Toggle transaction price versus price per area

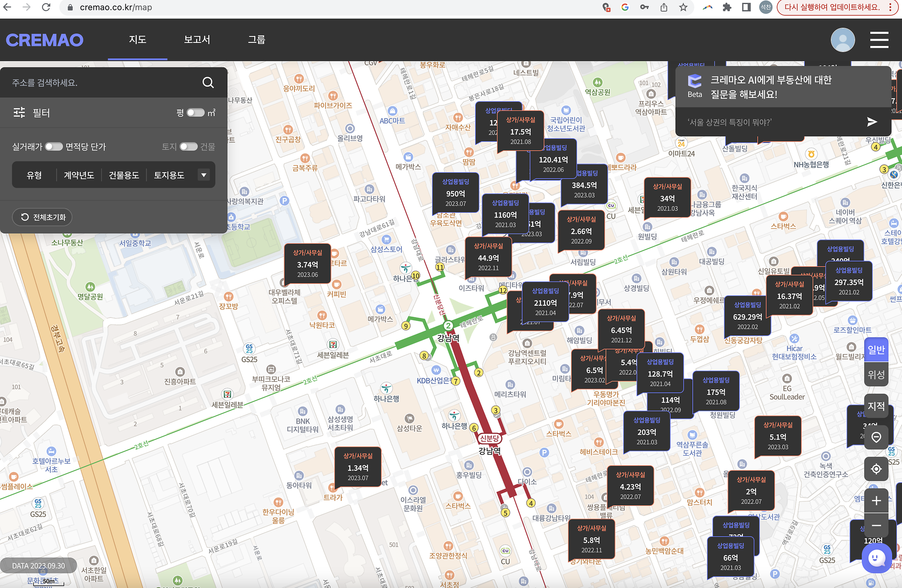click(54, 147)
